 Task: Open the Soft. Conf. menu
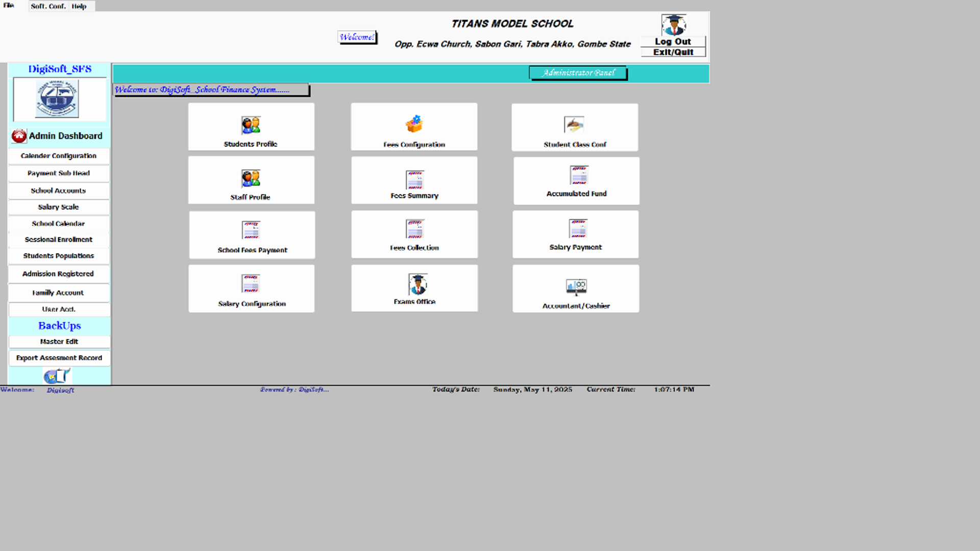point(48,6)
